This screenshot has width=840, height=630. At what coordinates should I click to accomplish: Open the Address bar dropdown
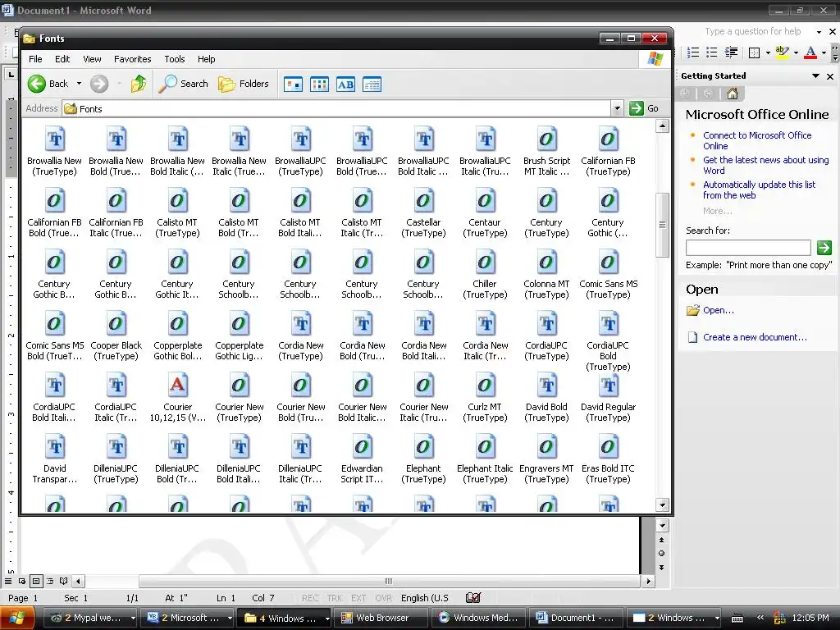click(617, 109)
